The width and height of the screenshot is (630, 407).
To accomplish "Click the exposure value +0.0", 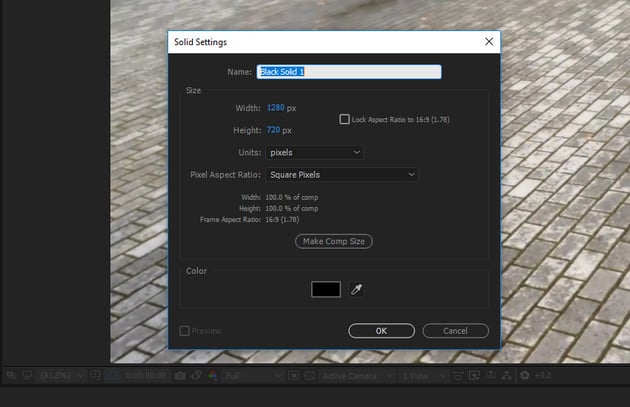I will point(543,376).
